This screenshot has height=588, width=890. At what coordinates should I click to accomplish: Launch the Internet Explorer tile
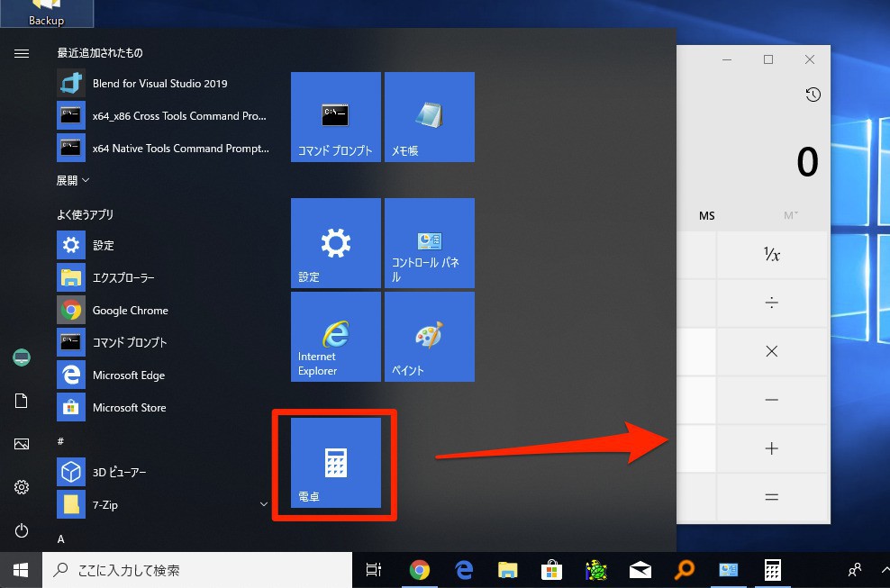pyautogui.click(x=335, y=337)
